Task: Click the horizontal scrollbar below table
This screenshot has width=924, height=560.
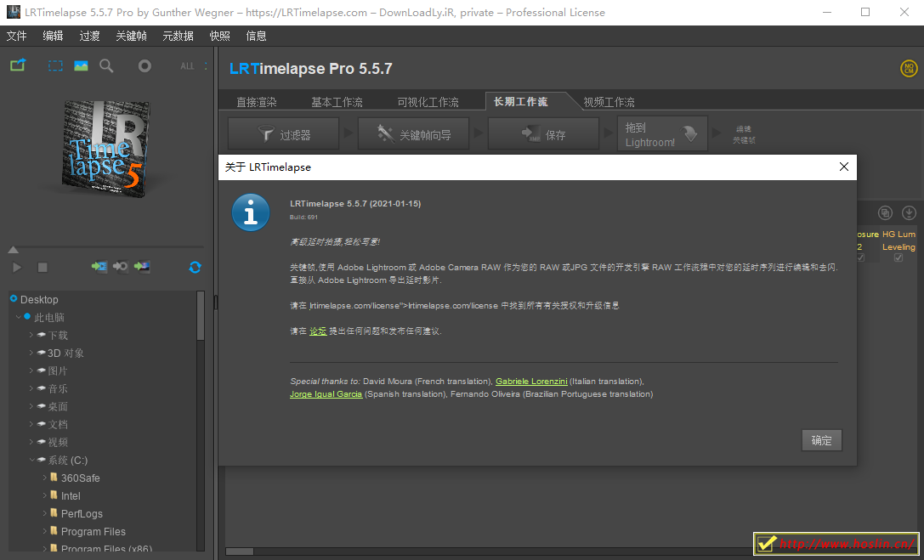Action: [x=239, y=552]
